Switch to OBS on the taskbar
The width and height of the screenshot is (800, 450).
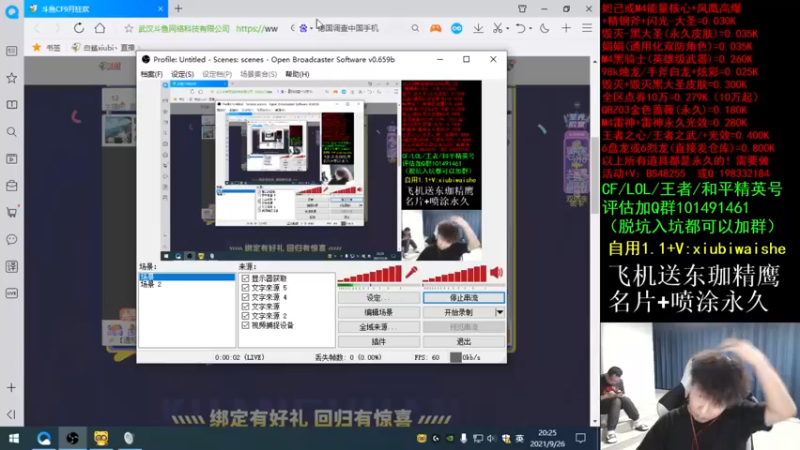pyautogui.click(x=72, y=438)
